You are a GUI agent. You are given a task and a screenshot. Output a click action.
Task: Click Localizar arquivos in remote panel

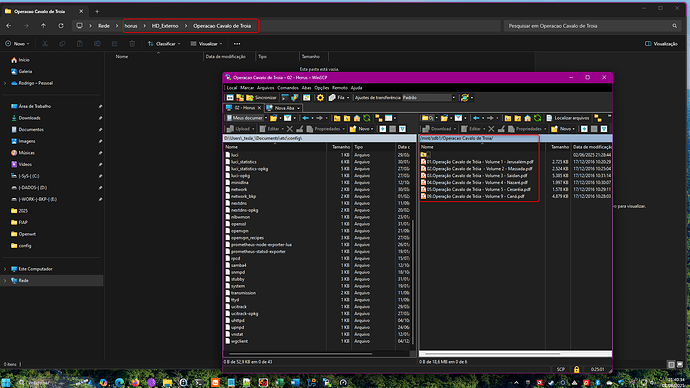tap(568, 118)
